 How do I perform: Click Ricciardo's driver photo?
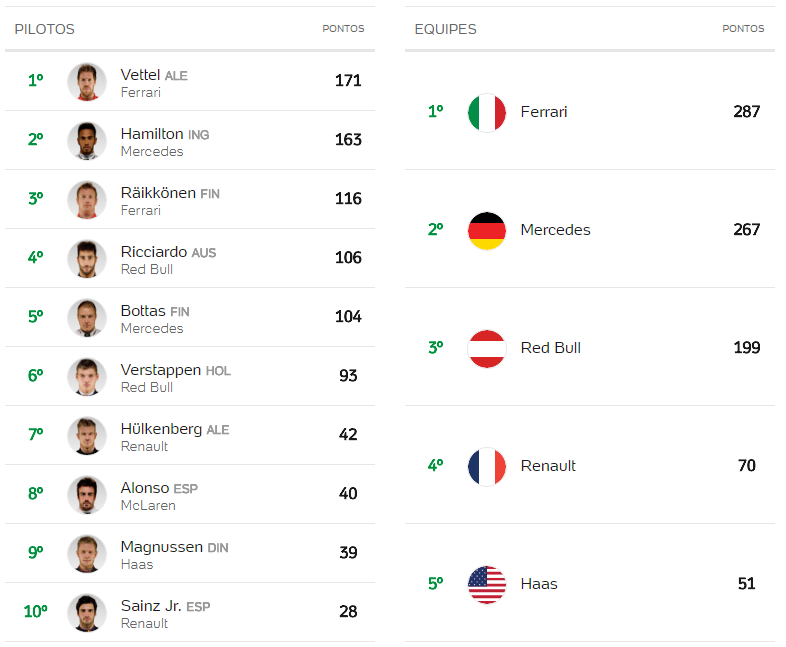(x=87, y=259)
